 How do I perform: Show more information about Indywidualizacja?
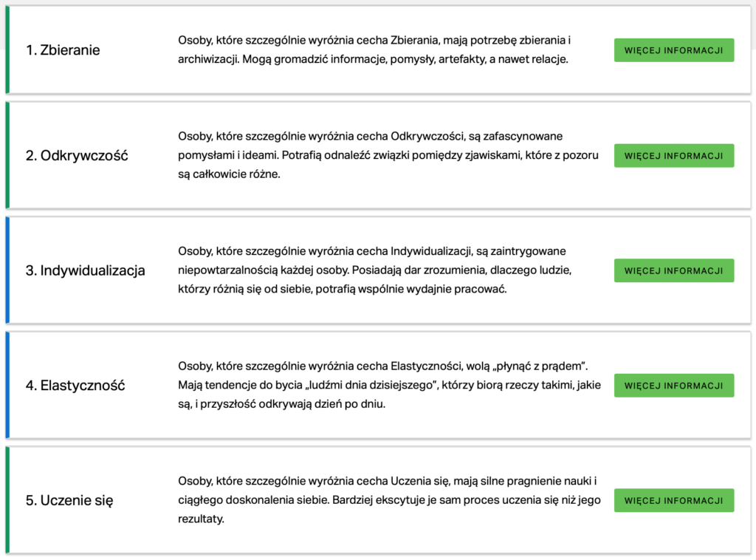(673, 270)
